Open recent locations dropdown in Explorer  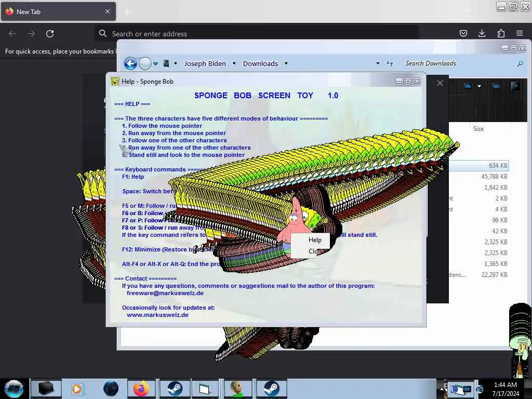coord(155,64)
